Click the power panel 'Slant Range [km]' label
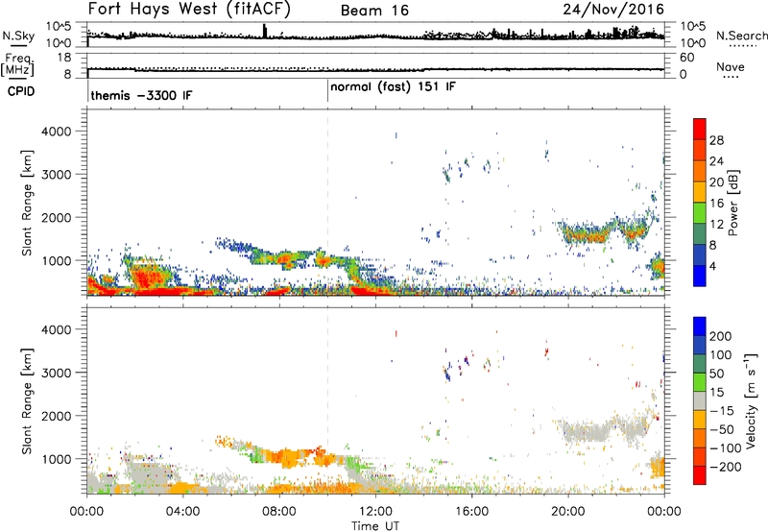 [26, 203]
